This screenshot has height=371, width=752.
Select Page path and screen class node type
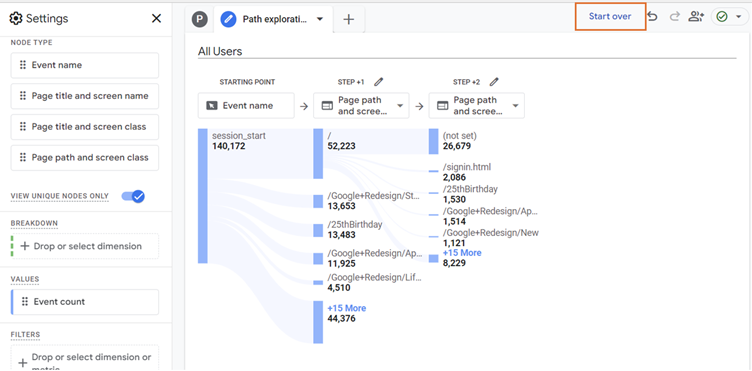click(84, 158)
